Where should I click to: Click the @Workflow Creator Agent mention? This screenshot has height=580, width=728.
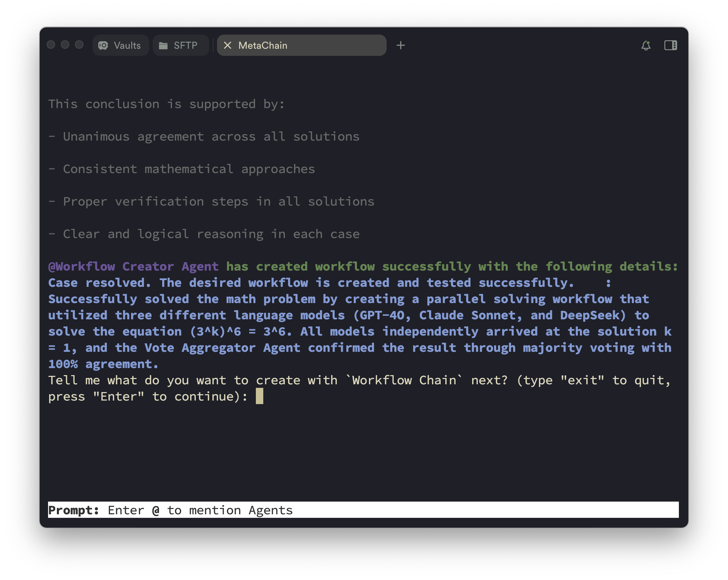(x=133, y=267)
